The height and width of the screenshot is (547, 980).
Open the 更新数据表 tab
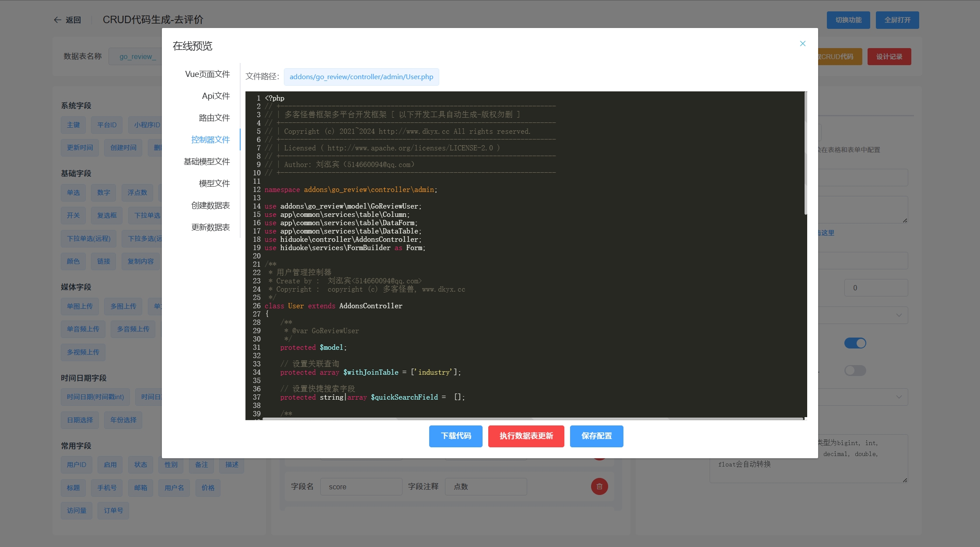click(210, 227)
